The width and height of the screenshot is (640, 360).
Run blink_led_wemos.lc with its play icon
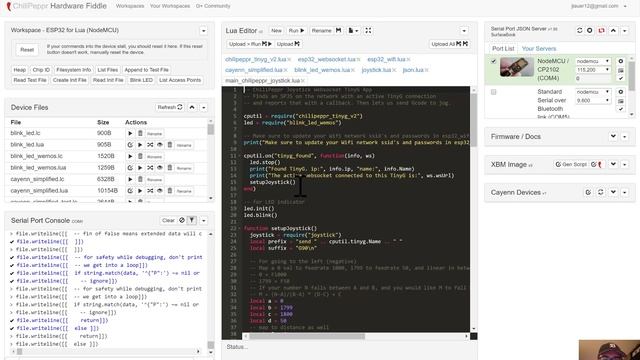point(130,156)
